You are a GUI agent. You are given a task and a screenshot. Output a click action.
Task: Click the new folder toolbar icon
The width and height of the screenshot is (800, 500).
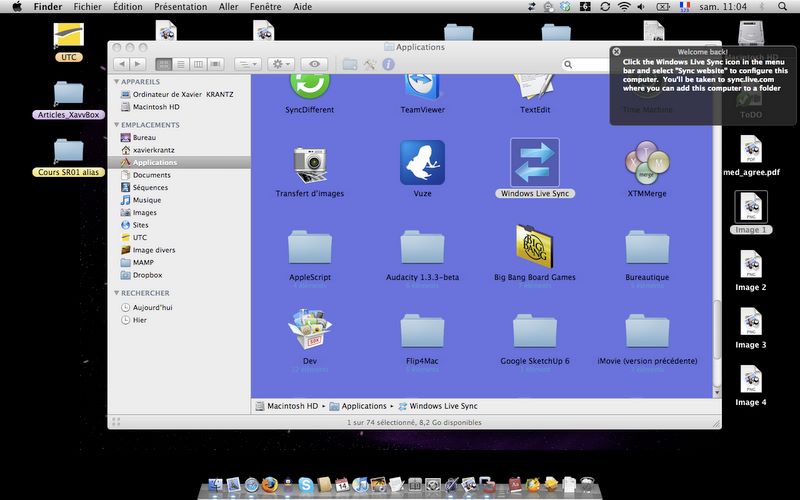349,64
